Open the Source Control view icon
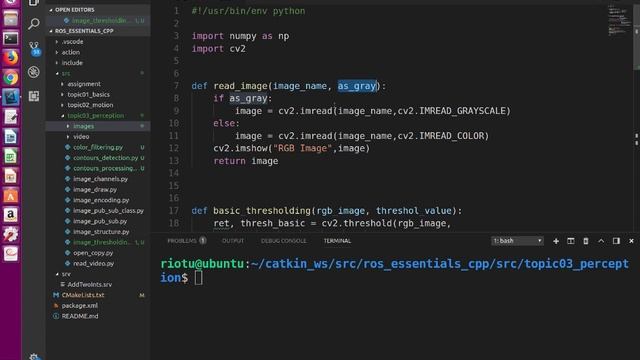The width and height of the screenshot is (640, 360). click(34, 48)
